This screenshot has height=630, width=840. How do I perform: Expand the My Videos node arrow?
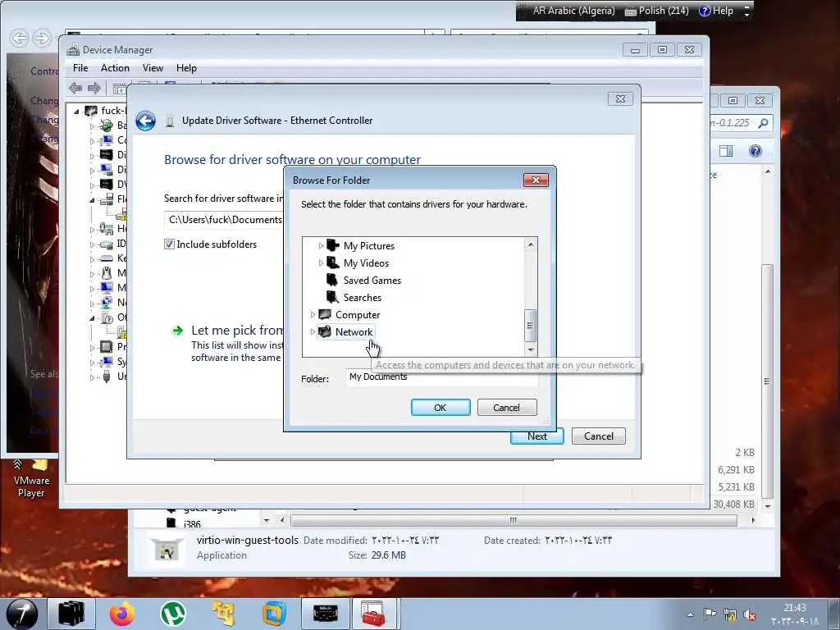(321, 263)
